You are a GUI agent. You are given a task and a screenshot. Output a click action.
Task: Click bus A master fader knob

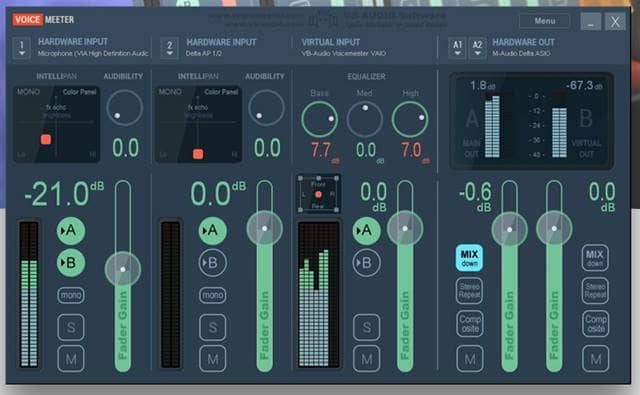tap(509, 230)
